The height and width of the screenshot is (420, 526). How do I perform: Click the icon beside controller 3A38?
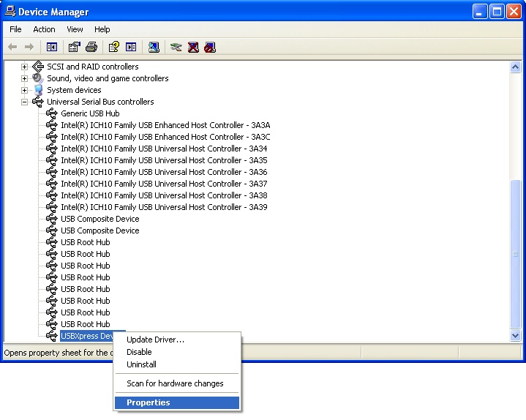52,195
